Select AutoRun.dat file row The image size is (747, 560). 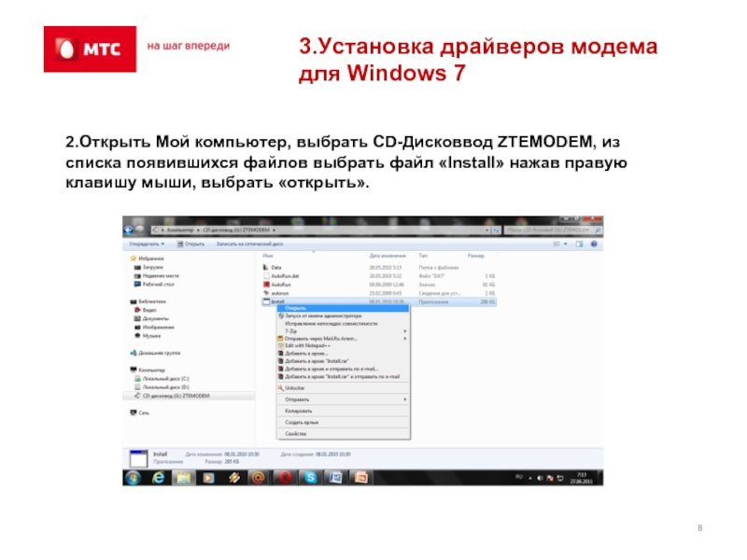pyautogui.click(x=379, y=276)
